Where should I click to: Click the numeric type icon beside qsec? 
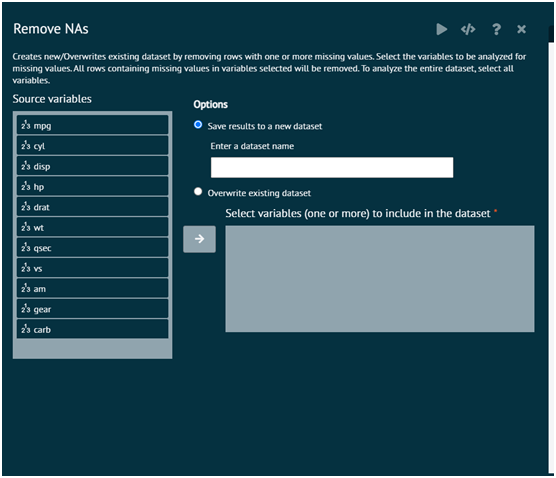pyautogui.click(x=26, y=248)
